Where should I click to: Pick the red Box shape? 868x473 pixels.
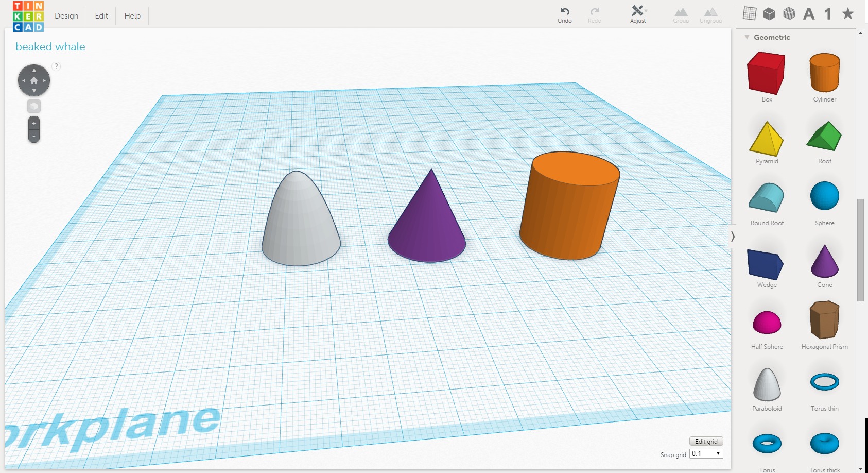767,73
